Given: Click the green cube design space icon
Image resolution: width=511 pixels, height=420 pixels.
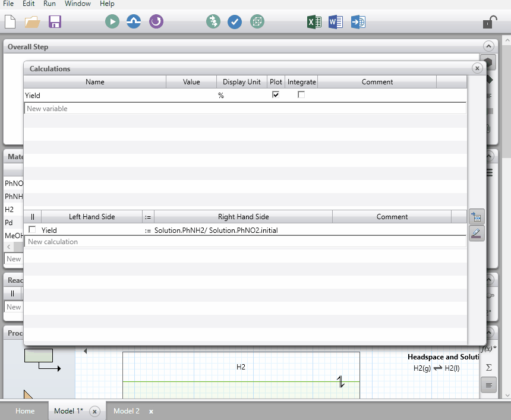Looking at the screenshot, I should [257, 22].
